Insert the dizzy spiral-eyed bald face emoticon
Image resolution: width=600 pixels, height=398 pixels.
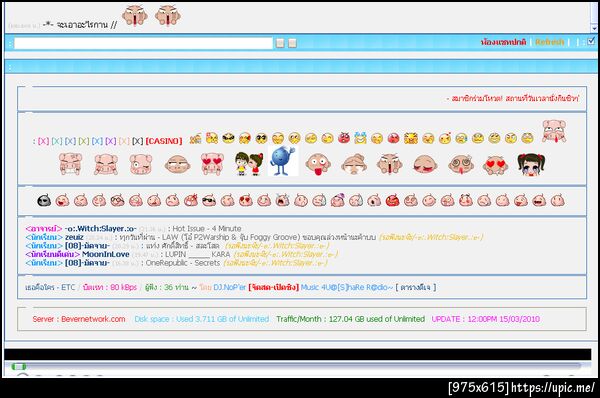[461, 164]
